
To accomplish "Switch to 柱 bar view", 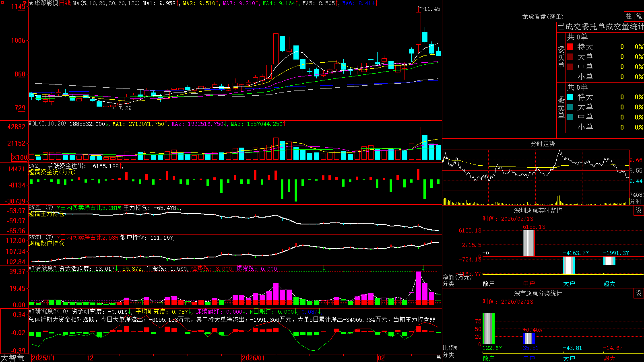I will coord(629,16).
